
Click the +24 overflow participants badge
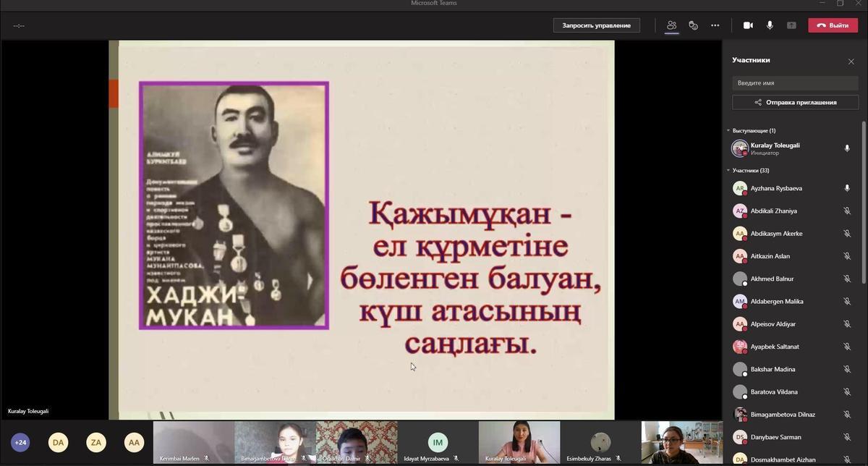click(20, 442)
